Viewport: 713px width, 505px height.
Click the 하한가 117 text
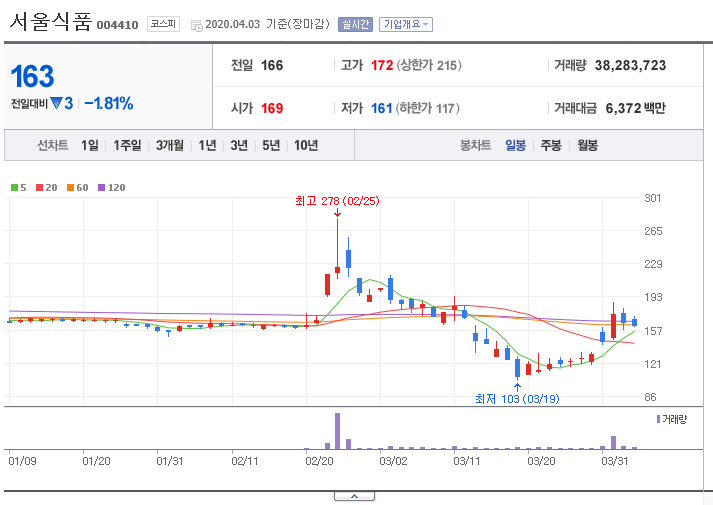pyautogui.click(x=427, y=108)
